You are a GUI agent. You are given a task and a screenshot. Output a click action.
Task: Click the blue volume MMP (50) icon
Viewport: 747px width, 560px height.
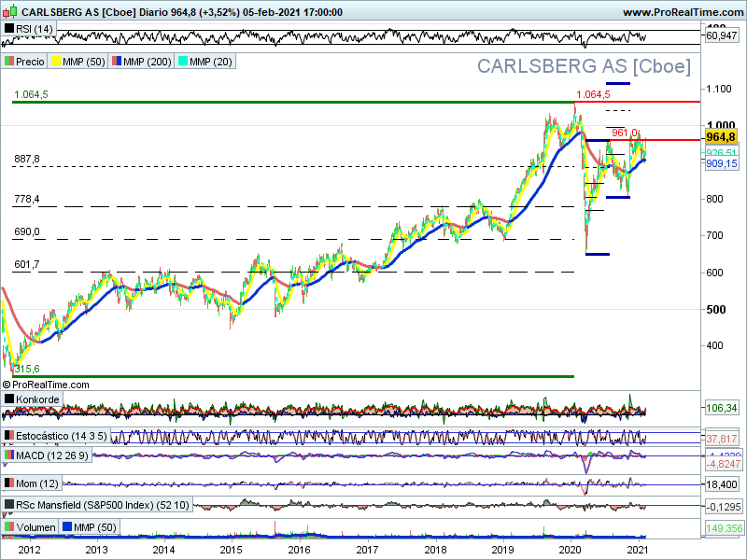click(x=66, y=527)
